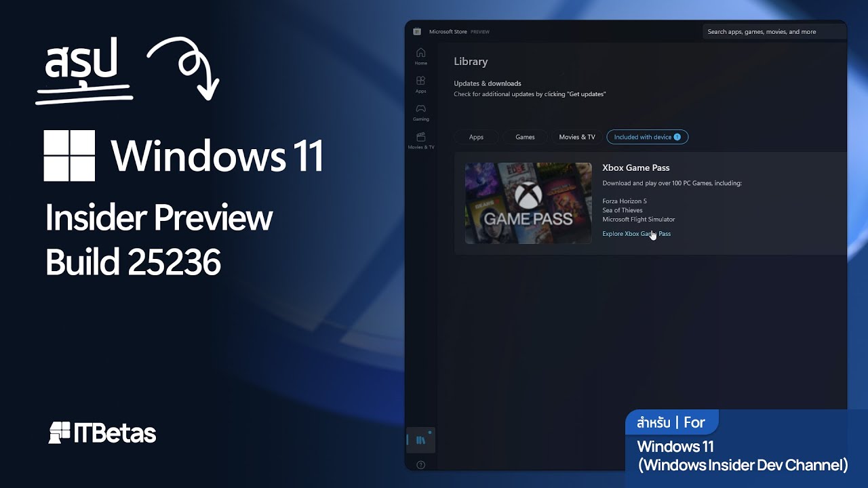Select the Apps filter tab
Screen dimensions: 868x488
476,137
